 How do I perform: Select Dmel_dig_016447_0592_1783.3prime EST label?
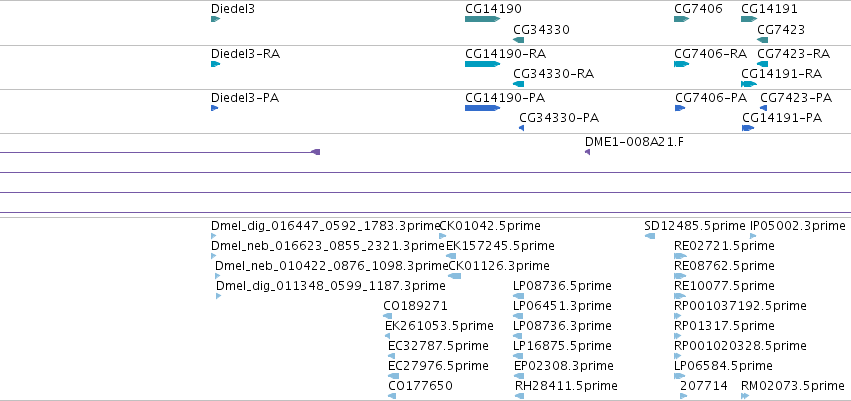(x=325, y=226)
